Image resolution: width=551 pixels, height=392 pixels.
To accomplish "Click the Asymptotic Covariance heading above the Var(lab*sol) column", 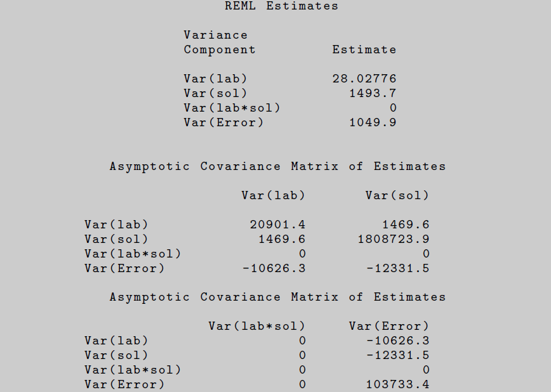I will 277,297.
